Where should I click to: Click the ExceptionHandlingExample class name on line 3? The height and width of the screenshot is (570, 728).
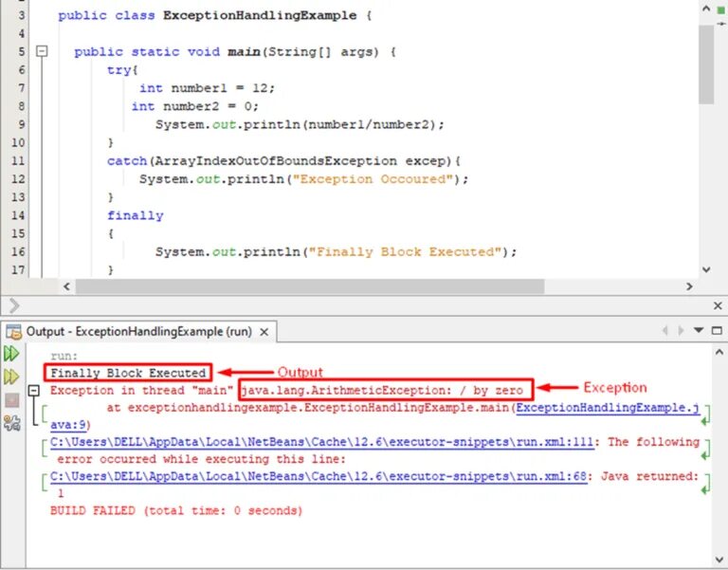point(260,15)
